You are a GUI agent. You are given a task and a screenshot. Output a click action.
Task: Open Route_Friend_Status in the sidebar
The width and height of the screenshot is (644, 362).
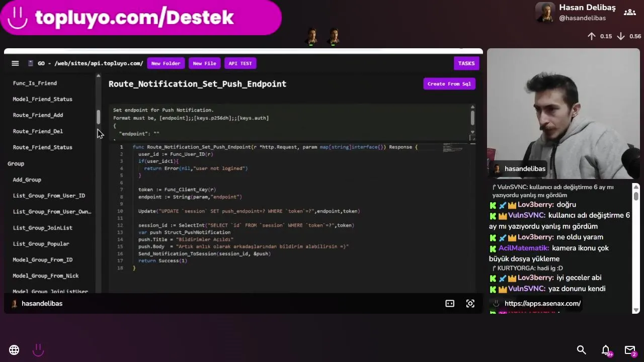(x=42, y=147)
